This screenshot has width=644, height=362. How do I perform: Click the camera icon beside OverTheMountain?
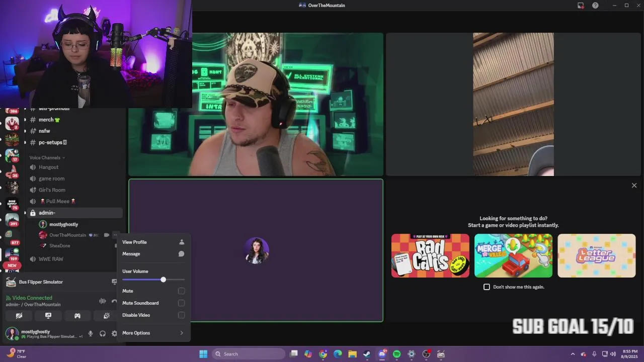[106, 235]
